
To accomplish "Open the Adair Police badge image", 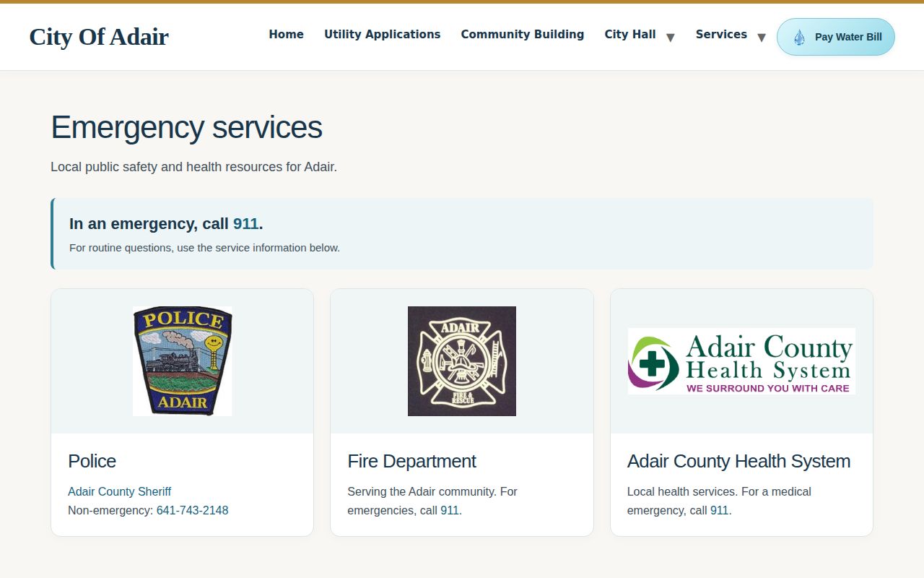I will point(183,361).
